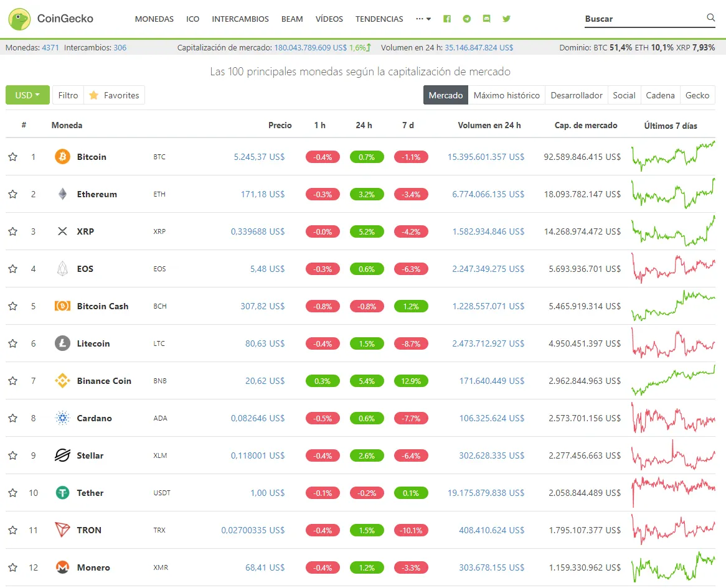Open the INTERCAMBIOS menu item
Viewport: 726px width, 588px height.
click(240, 19)
